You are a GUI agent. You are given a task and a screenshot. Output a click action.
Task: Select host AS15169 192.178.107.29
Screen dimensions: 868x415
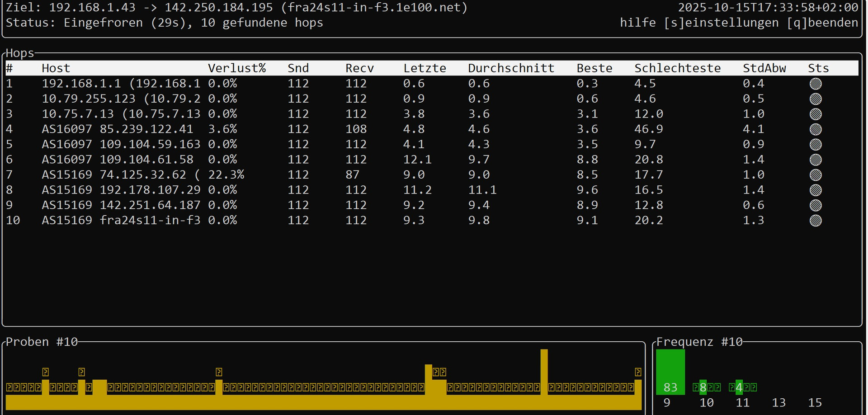click(x=121, y=190)
